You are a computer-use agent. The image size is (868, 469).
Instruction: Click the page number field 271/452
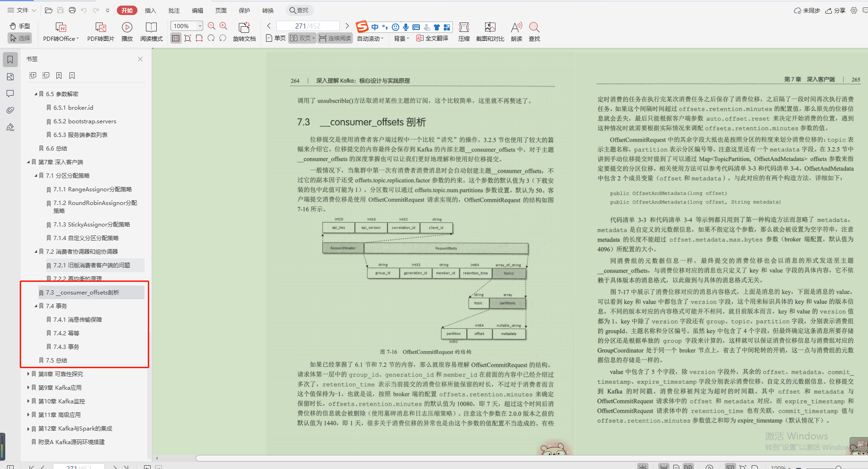(308, 26)
